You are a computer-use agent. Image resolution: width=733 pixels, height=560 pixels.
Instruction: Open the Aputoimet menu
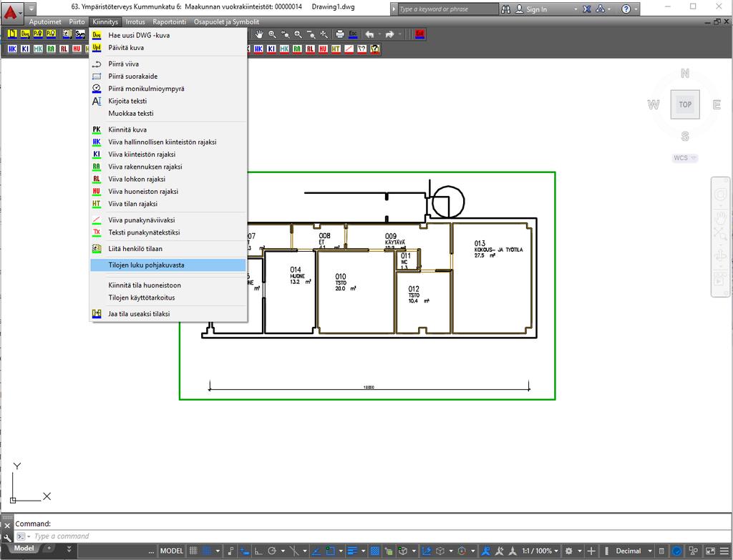[x=45, y=21]
